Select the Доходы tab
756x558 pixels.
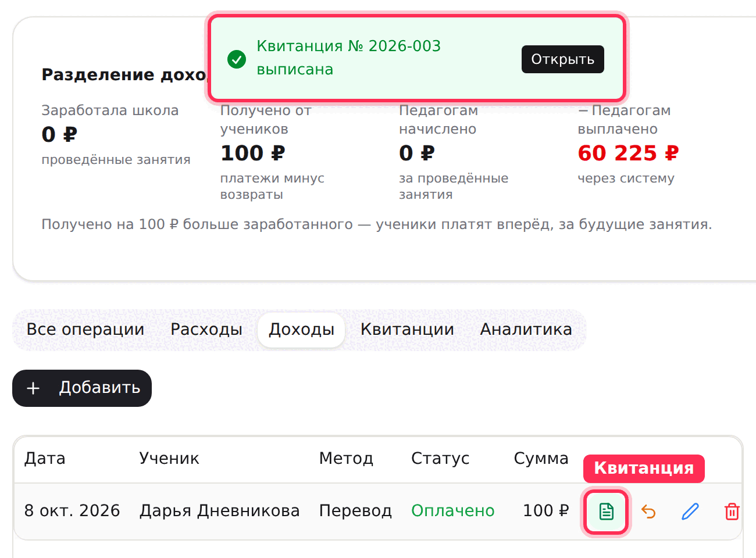point(301,330)
